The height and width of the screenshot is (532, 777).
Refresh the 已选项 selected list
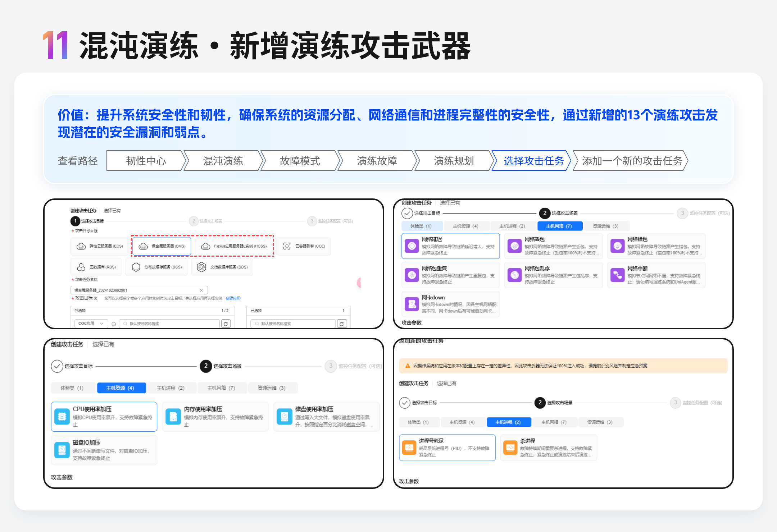click(x=342, y=324)
